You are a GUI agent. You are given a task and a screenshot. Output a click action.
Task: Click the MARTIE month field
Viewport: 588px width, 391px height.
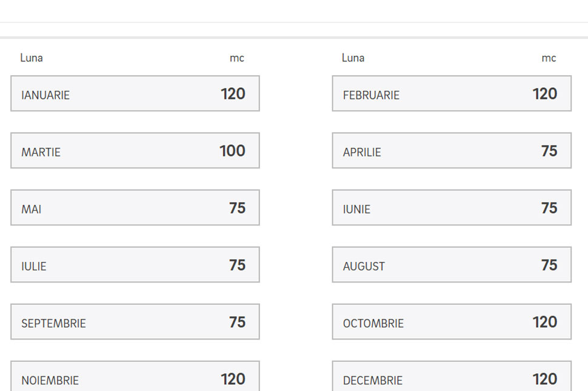point(135,151)
